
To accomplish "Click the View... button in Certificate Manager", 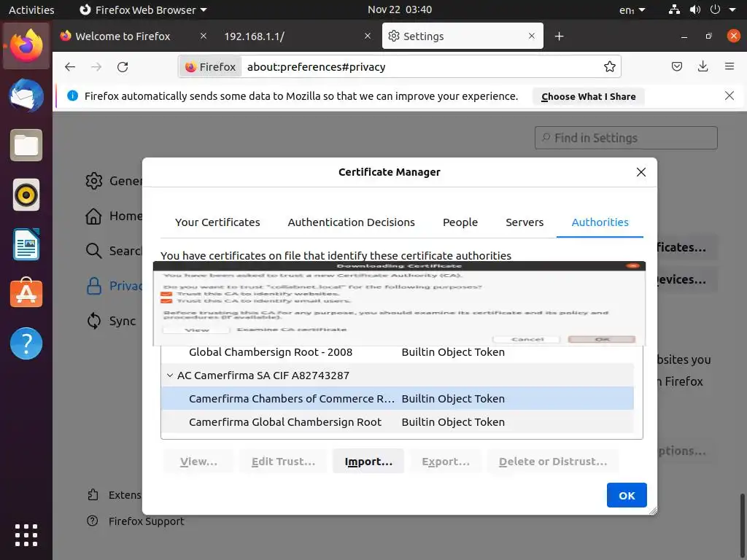I will 198,462.
